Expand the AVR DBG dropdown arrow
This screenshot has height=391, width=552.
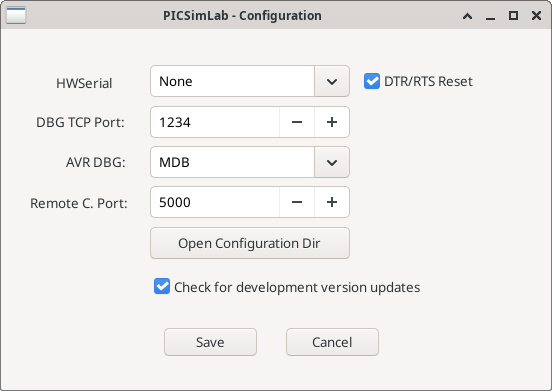(332, 162)
